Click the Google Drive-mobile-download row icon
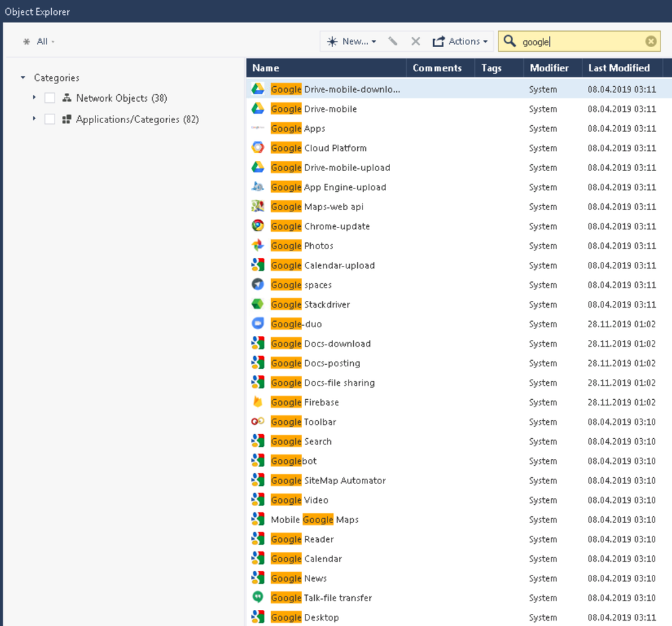This screenshot has width=672, height=626. [x=258, y=89]
